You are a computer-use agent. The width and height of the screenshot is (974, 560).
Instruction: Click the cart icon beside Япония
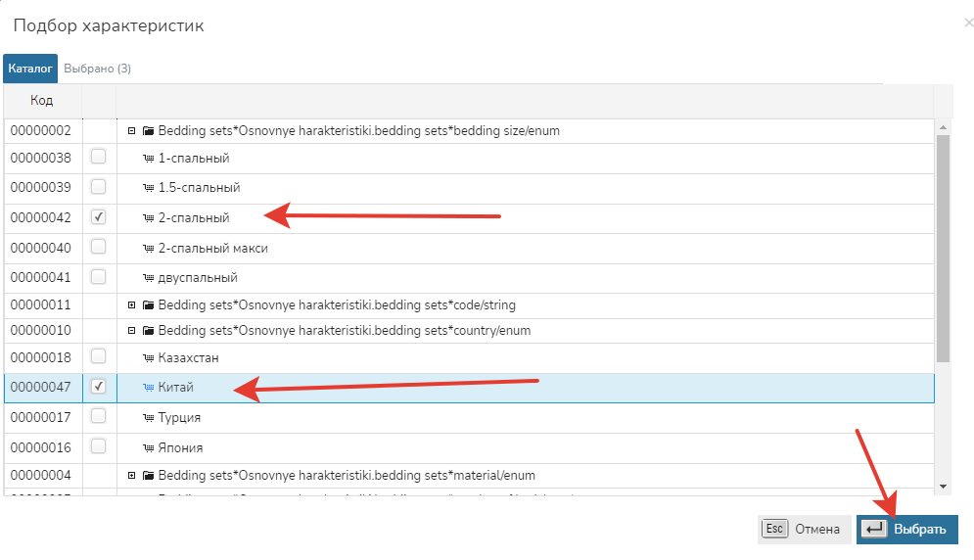tap(149, 448)
